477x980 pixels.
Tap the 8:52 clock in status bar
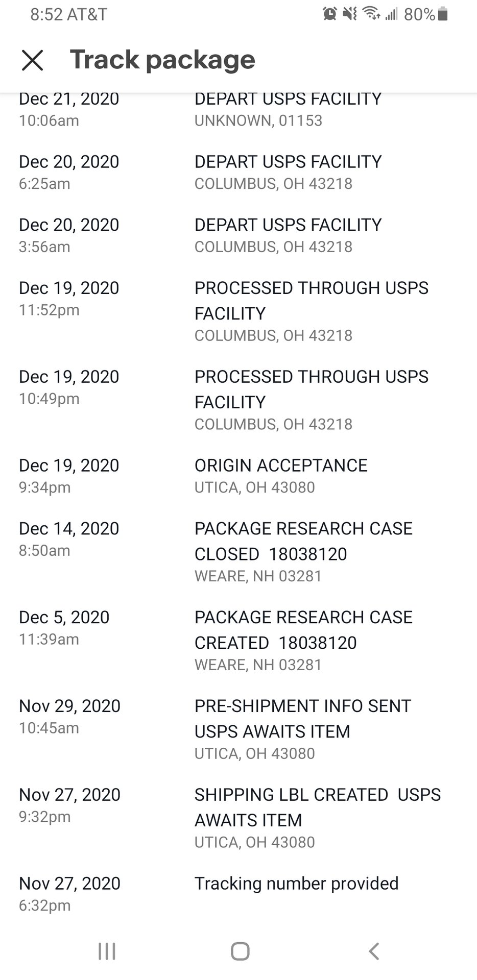(46, 14)
